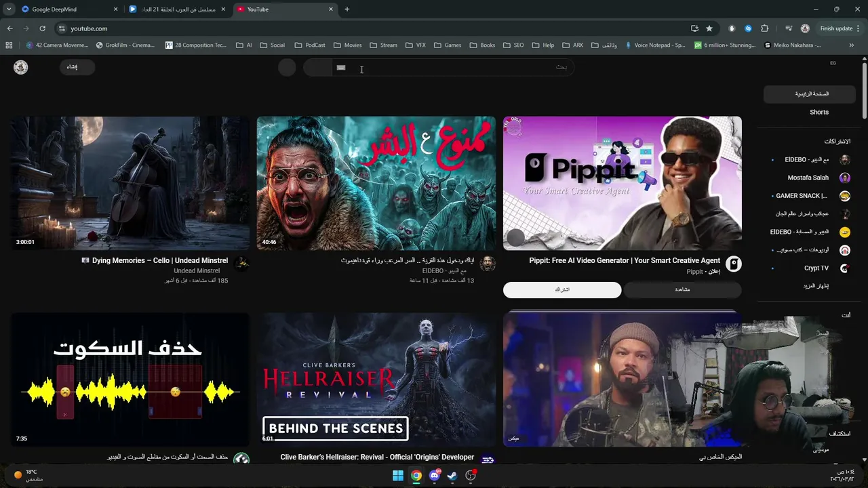The height and width of the screenshot is (488, 868).
Task: Open the Hellraiser Revival video thumbnail
Action: click(376, 380)
